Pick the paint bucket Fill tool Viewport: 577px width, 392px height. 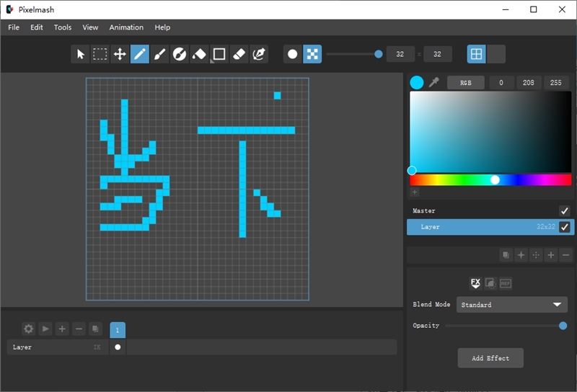click(x=199, y=55)
